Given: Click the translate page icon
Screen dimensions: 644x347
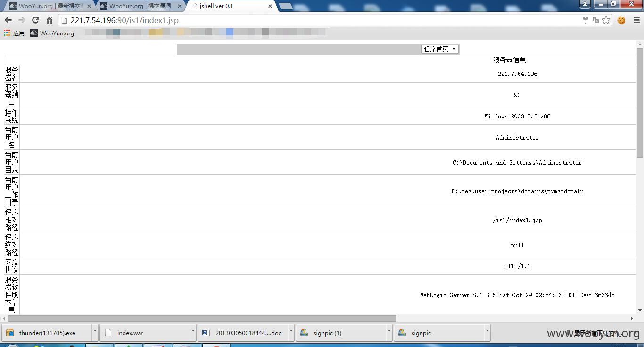Looking at the screenshot, I should [x=595, y=20].
